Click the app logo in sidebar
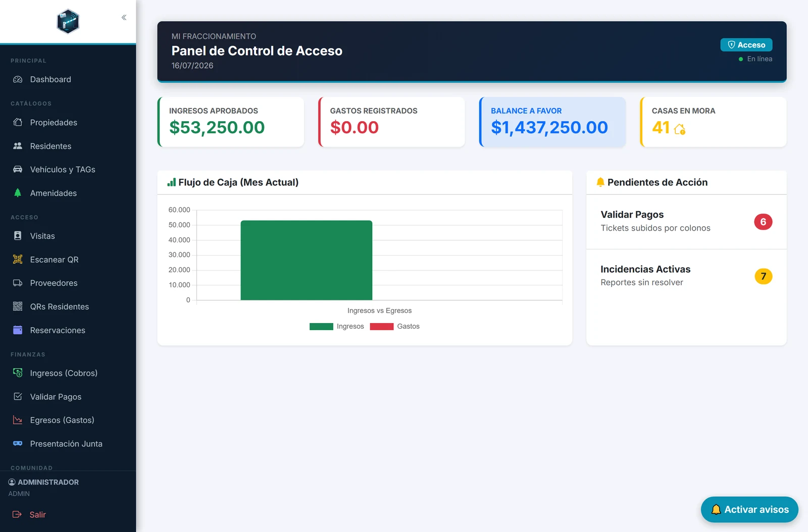Viewport: 808px width, 532px height. 68,22
